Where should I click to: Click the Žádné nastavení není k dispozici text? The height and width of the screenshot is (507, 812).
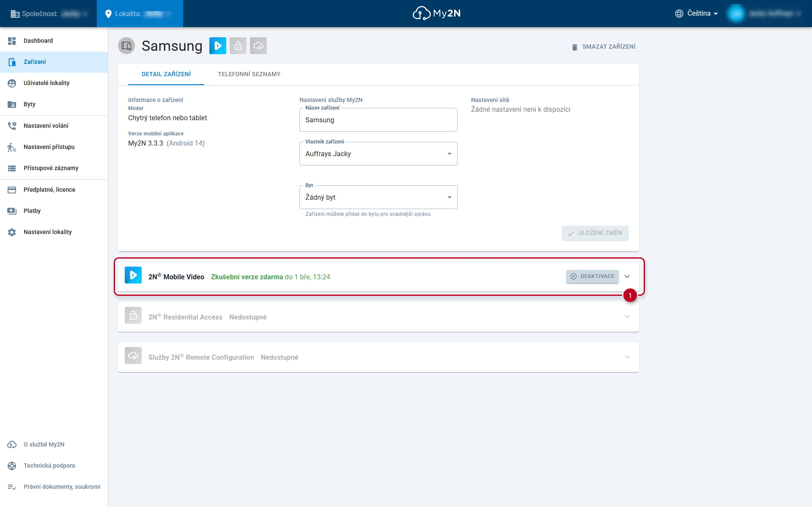pos(521,109)
